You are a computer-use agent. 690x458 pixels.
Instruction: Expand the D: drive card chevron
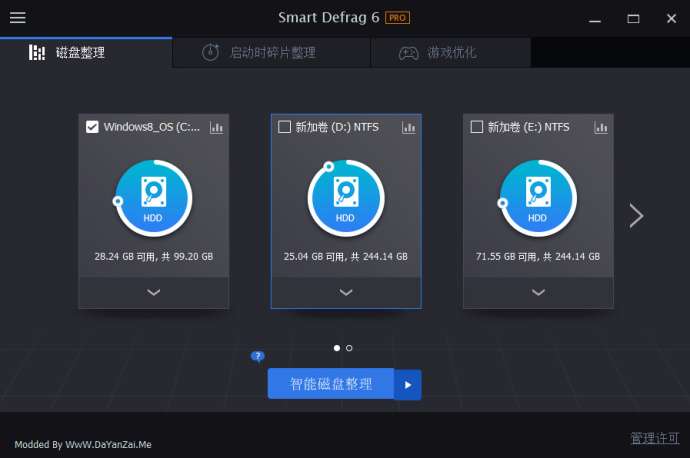pos(346,292)
